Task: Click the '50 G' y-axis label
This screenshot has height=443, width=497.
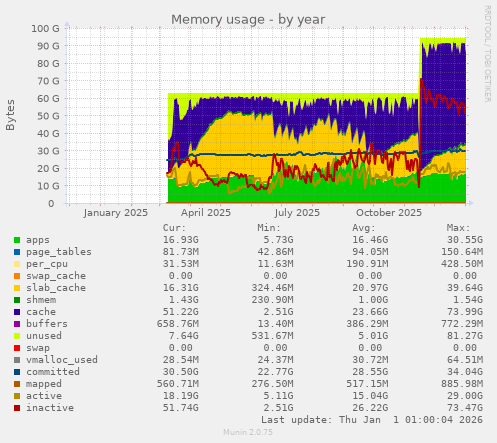Action: 48,116
